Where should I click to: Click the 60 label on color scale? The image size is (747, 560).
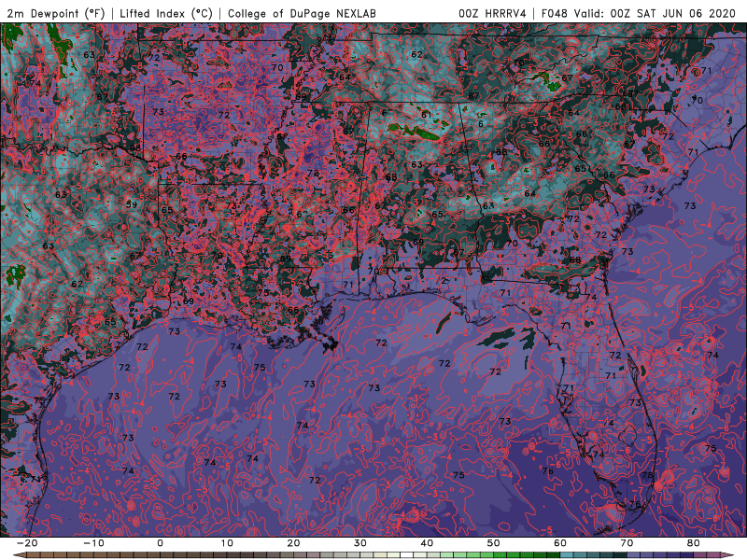(560, 543)
